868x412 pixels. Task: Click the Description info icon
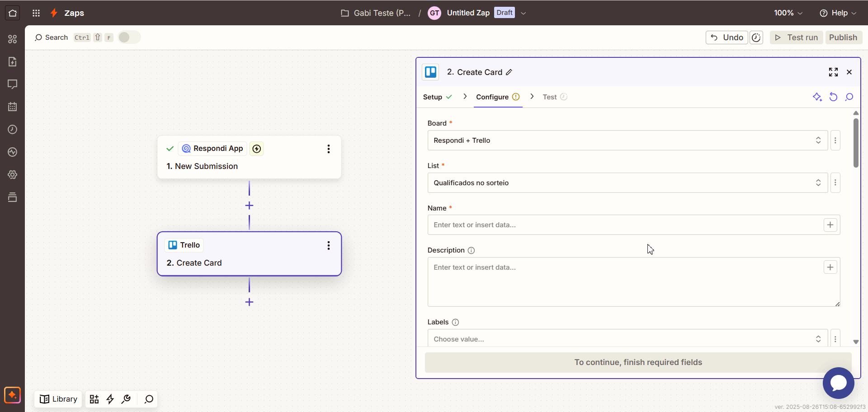471,250
